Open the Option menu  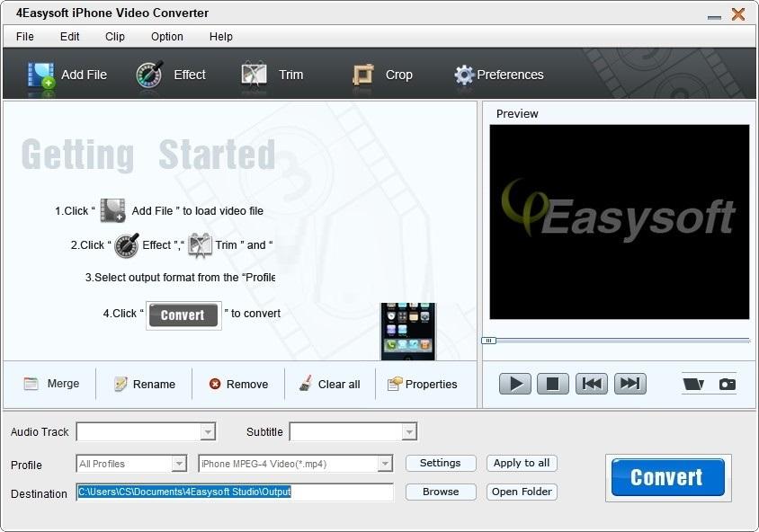tap(167, 37)
